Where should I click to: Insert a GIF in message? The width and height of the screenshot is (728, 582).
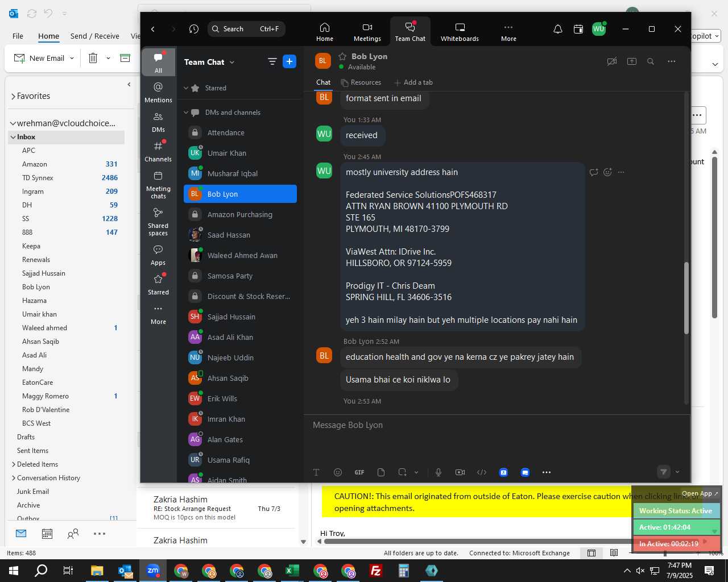point(359,472)
